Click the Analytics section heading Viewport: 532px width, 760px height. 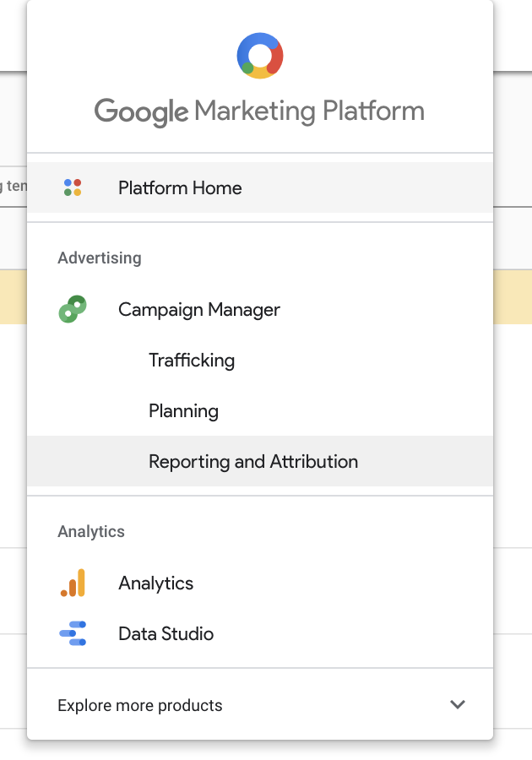pos(91,531)
